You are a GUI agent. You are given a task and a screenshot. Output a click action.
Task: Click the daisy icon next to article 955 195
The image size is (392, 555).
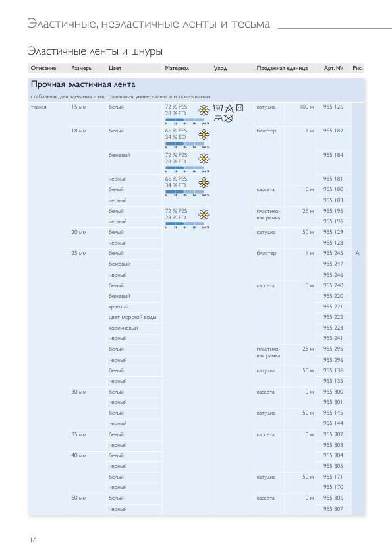(204, 214)
